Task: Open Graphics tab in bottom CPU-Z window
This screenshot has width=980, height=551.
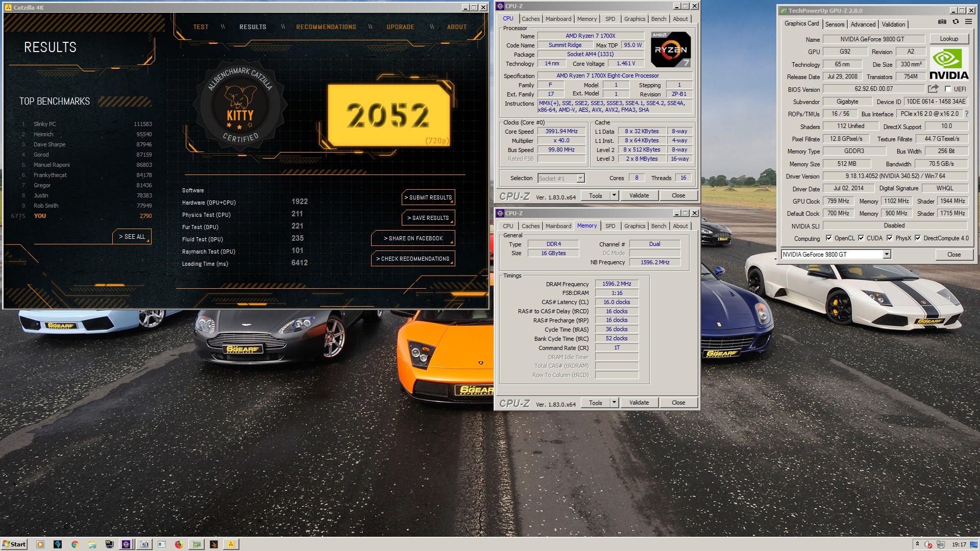Action: click(x=634, y=226)
